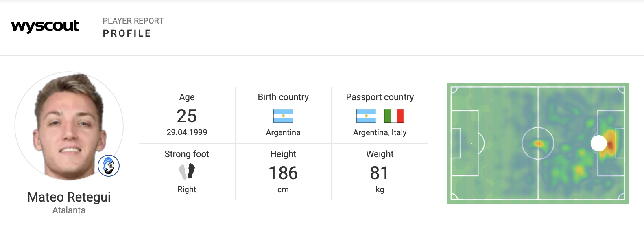The height and width of the screenshot is (228, 644).
Task: Click the red hotspot in penalty area
Action: tap(610, 142)
